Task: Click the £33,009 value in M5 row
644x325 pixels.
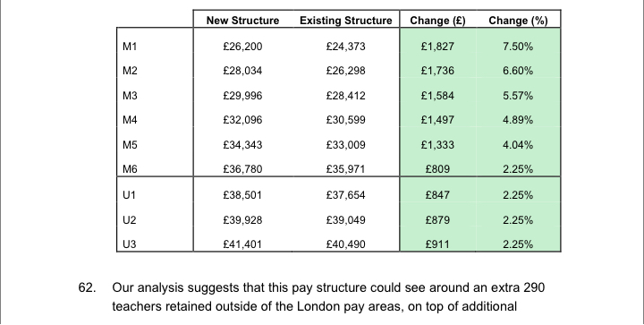Action: click(x=346, y=145)
